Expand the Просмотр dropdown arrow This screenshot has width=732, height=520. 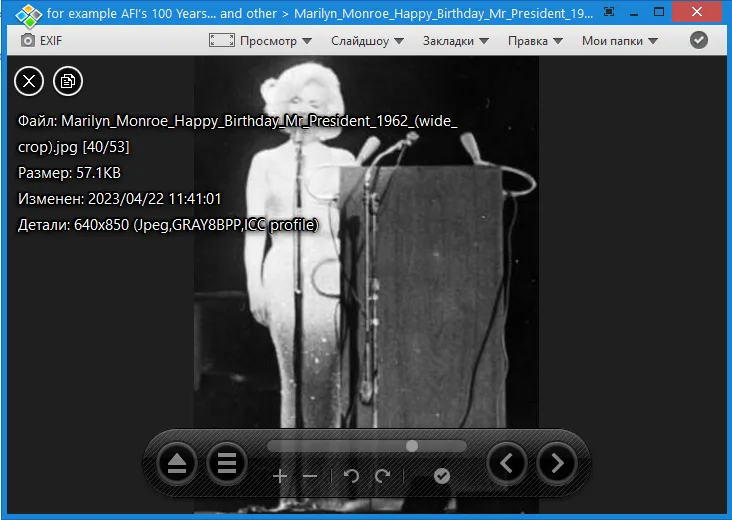tap(307, 41)
